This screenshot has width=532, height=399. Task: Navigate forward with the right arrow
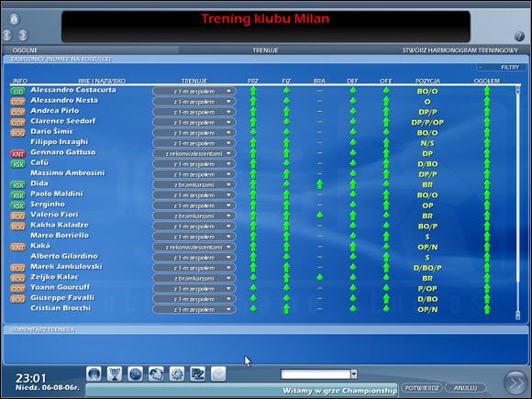23,35
